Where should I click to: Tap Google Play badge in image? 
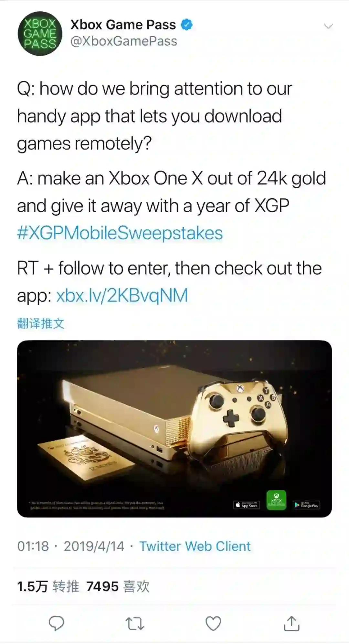(x=306, y=505)
